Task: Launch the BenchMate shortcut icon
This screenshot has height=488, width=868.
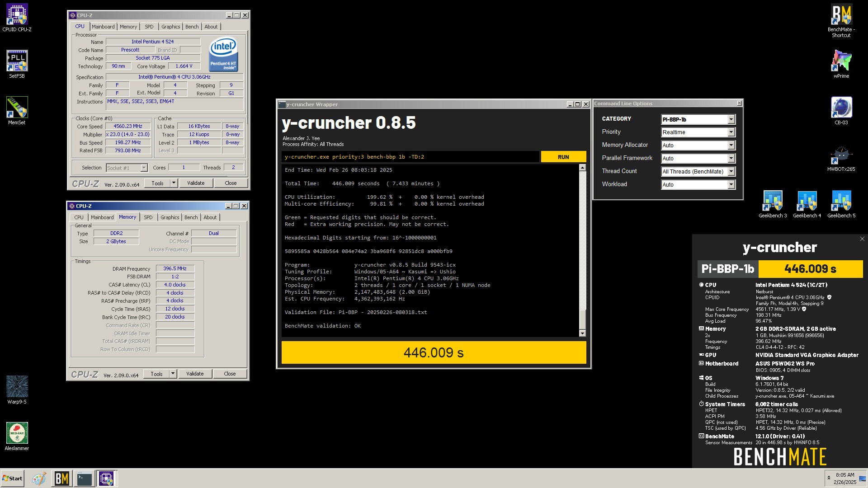Action: pos(841,20)
